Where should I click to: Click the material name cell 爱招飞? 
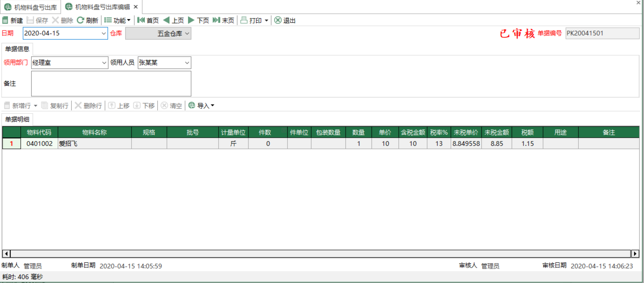click(94, 144)
